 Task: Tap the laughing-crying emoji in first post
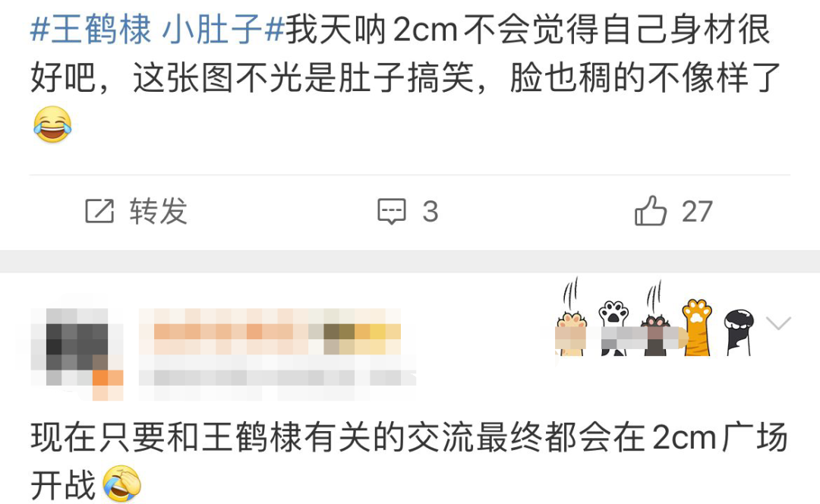pos(52,124)
